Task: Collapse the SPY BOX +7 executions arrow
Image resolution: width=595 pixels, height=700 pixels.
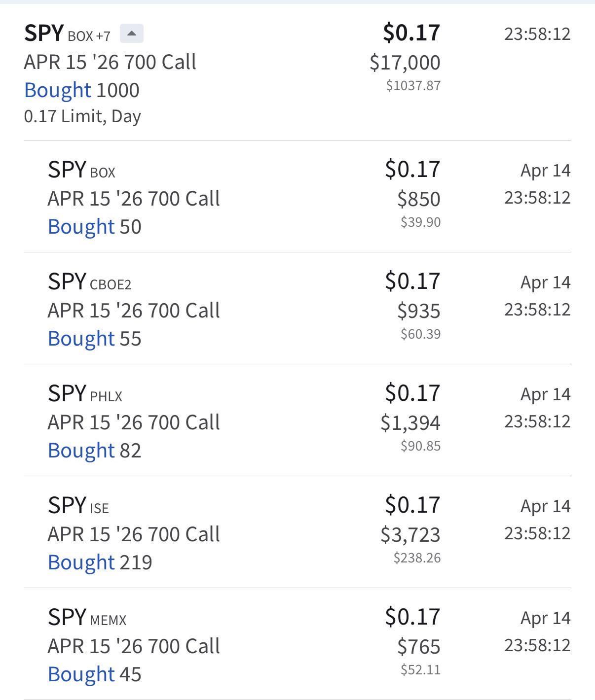Action: point(131,34)
